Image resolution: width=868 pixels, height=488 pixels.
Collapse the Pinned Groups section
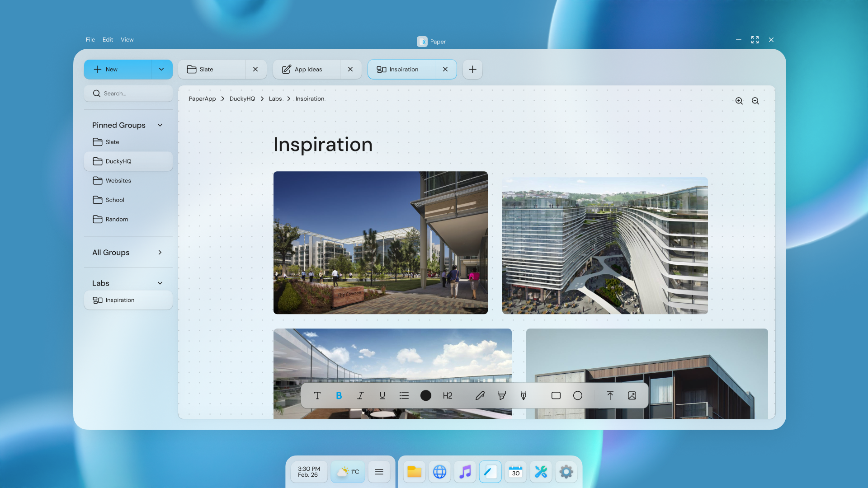click(160, 125)
